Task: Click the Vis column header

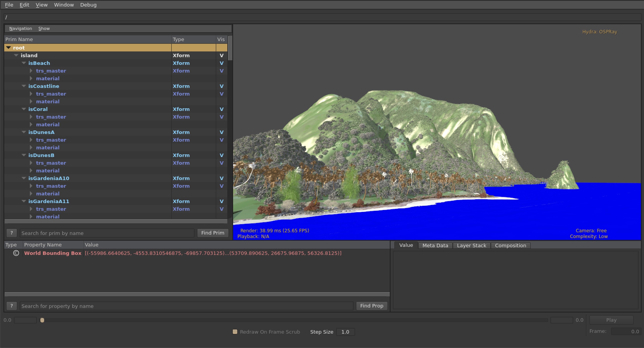Action: [x=222, y=39]
